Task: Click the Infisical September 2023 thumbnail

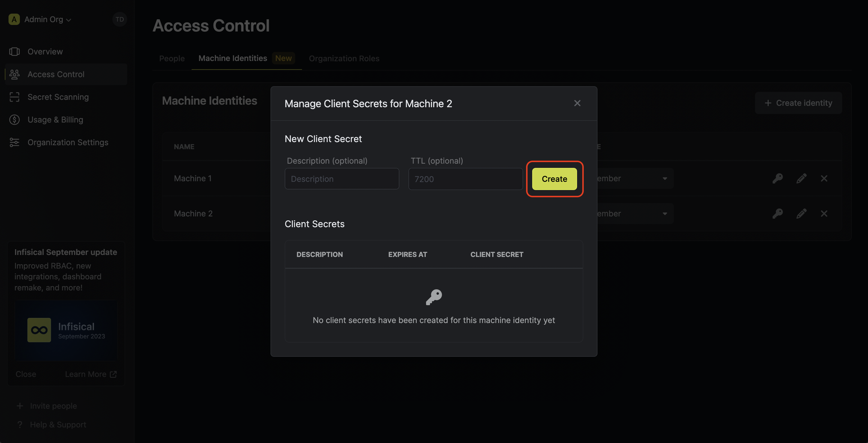Action: pos(66,330)
